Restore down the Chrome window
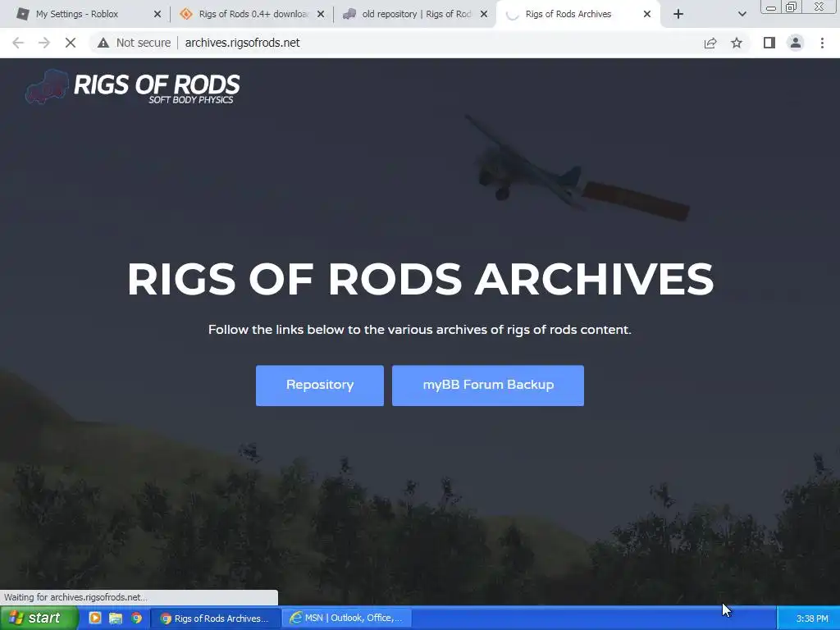This screenshot has width=840, height=630. tap(791, 7)
